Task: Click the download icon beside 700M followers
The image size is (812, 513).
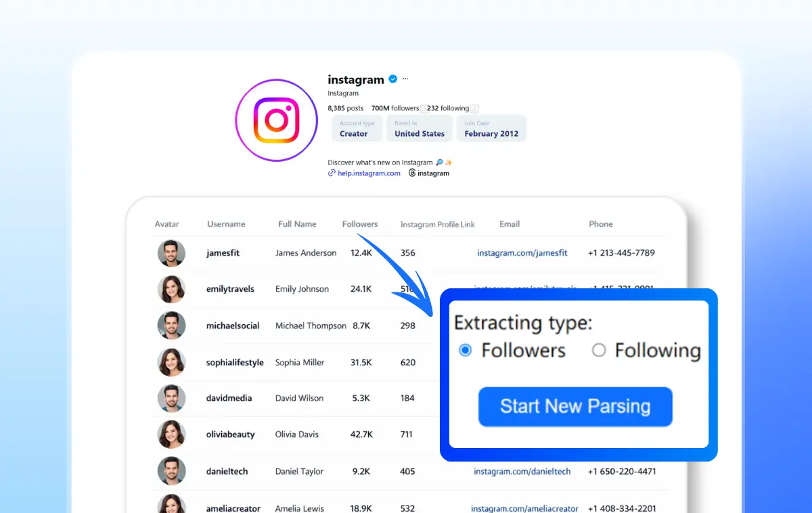Action: [424, 108]
